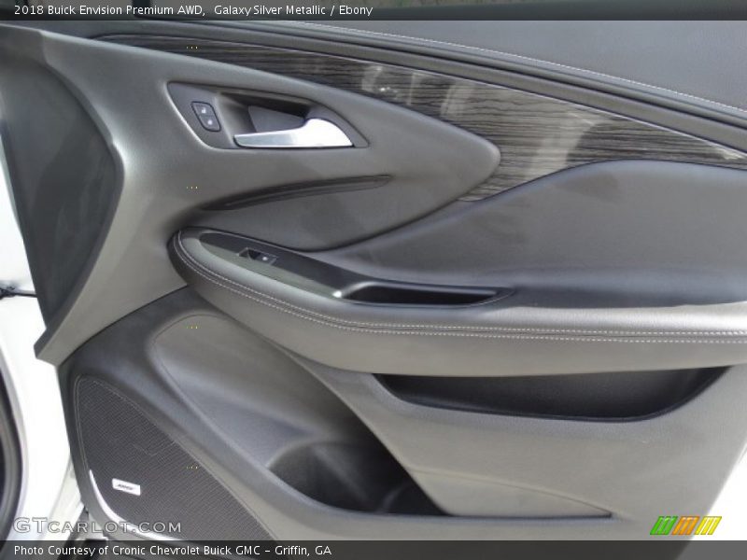The height and width of the screenshot is (560, 747).
Task: Select the Galaxy Silver Metallic / Ebony text
Action: point(293,10)
